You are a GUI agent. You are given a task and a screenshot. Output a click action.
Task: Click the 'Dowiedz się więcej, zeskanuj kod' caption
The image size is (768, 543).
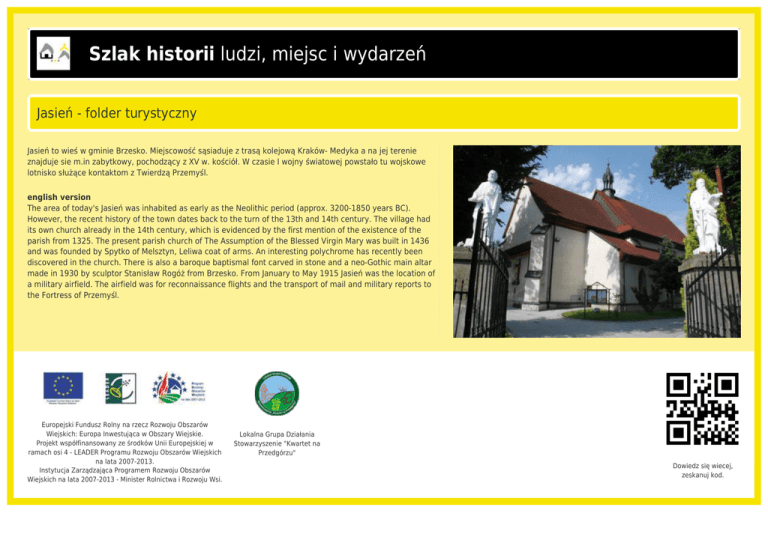[702, 470]
